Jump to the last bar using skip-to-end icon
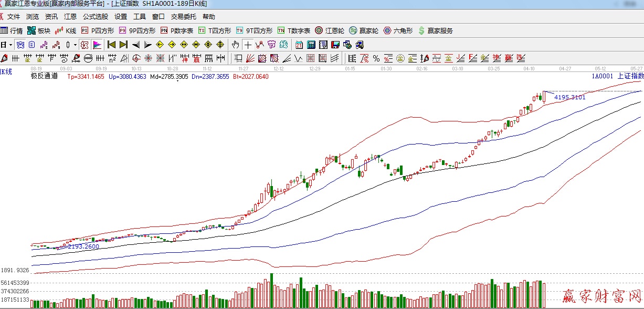The height and width of the screenshot is (309, 644). click(123, 45)
